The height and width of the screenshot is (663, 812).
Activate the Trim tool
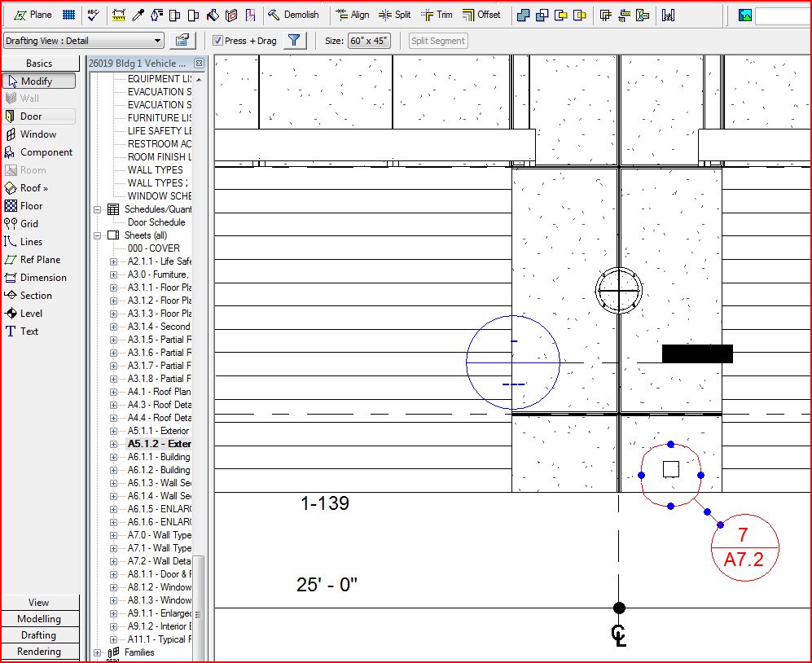pyautogui.click(x=437, y=15)
